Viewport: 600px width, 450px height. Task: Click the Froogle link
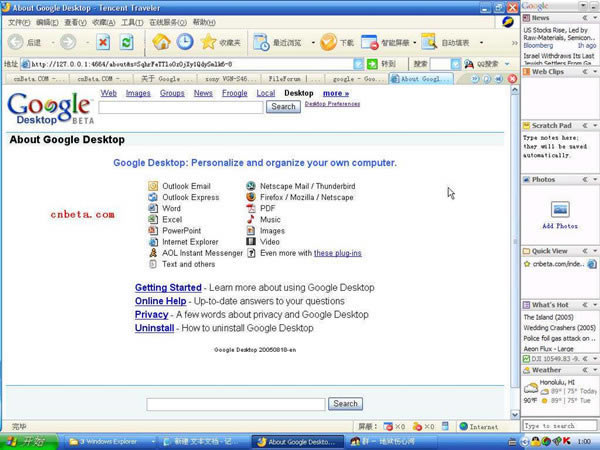point(235,93)
